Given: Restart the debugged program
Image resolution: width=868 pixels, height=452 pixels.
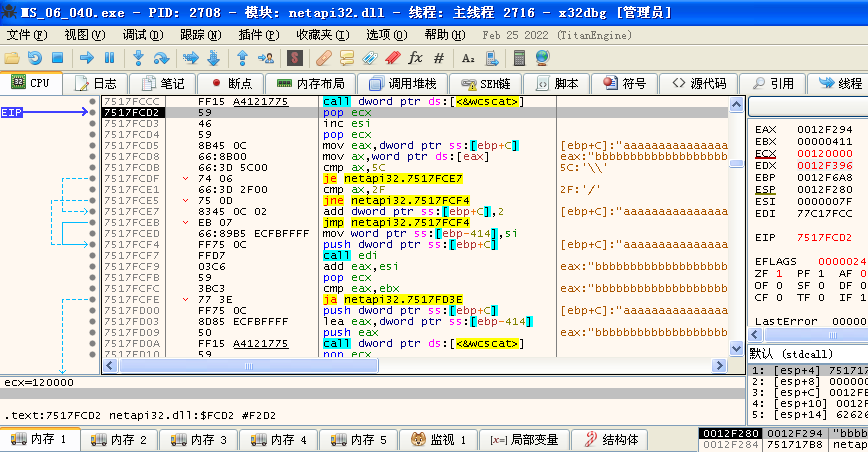Looking at the screenshot, I should coord(35,57).
